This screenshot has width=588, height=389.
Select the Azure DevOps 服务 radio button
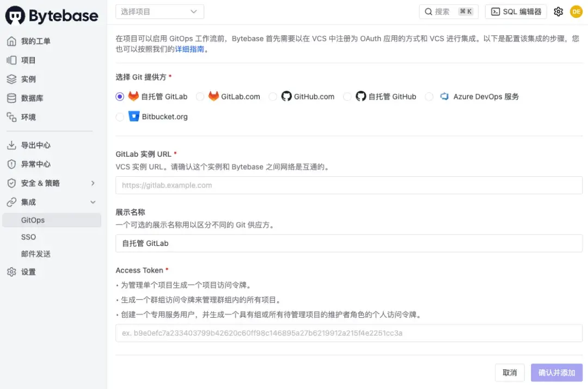(429, 97)
